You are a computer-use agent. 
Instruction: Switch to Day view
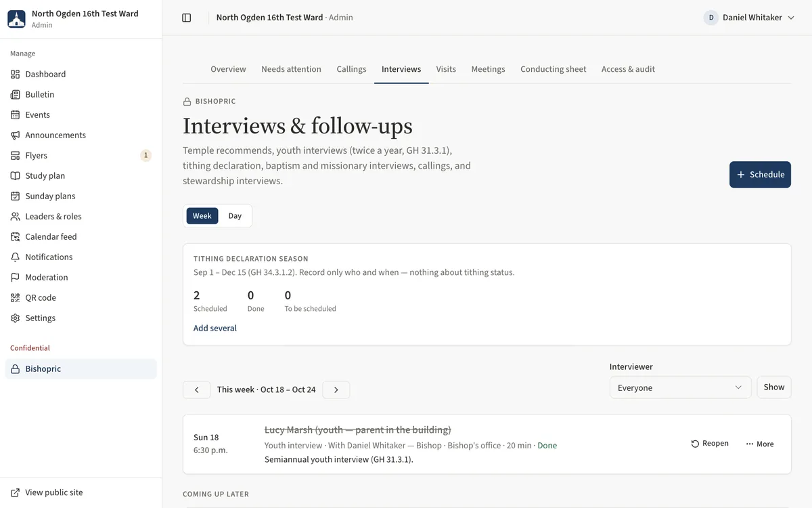click(235, 216)
